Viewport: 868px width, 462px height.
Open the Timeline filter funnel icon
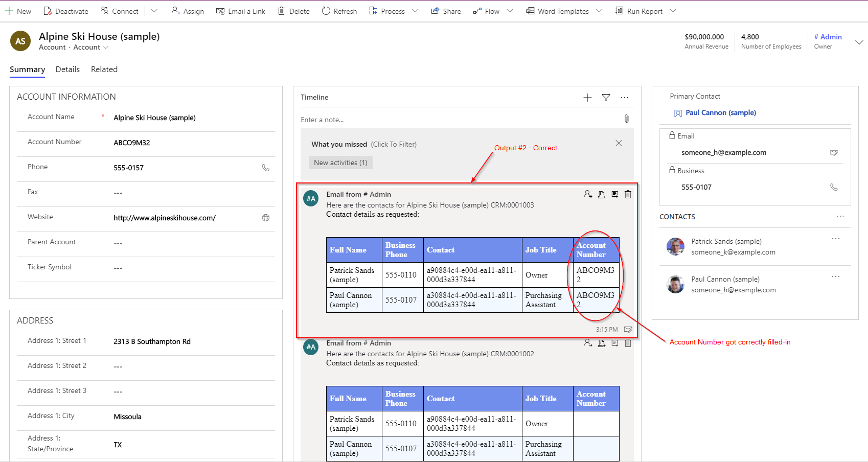tap(606, 98)
